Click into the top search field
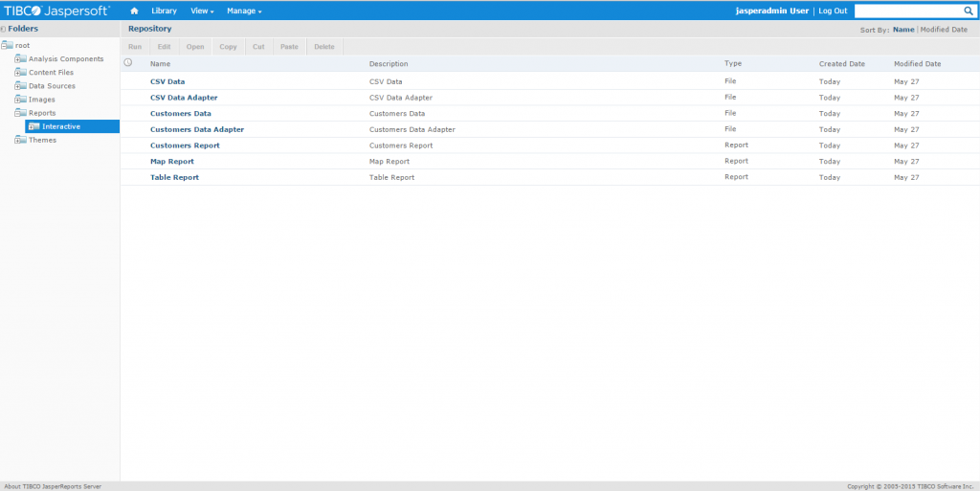Viewport: 980px width, 491px height. click(x=908, y=11)
